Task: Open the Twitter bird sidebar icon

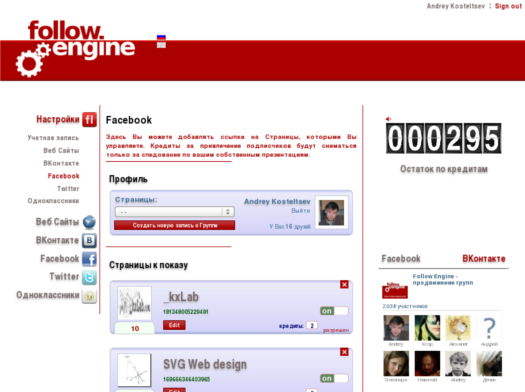Action: tap(89, 277)
